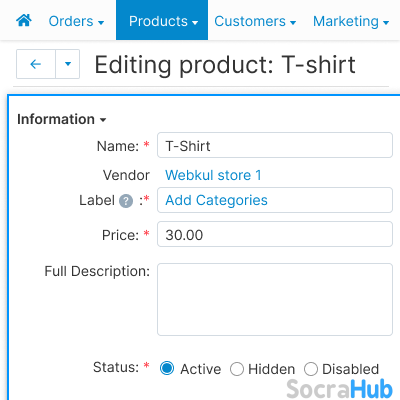Focus the product Name field
Viewport: 400px width, 400px height.
(275, 145)
